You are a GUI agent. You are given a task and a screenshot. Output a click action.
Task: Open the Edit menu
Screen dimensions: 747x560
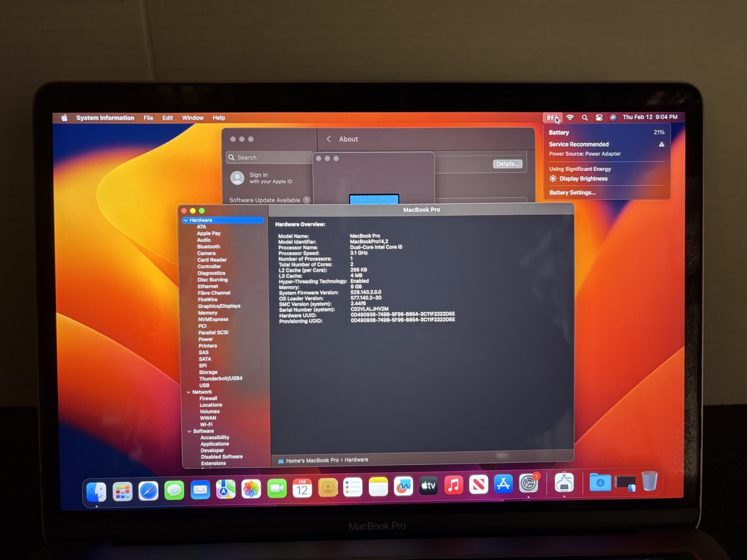(x=168, y=118)
